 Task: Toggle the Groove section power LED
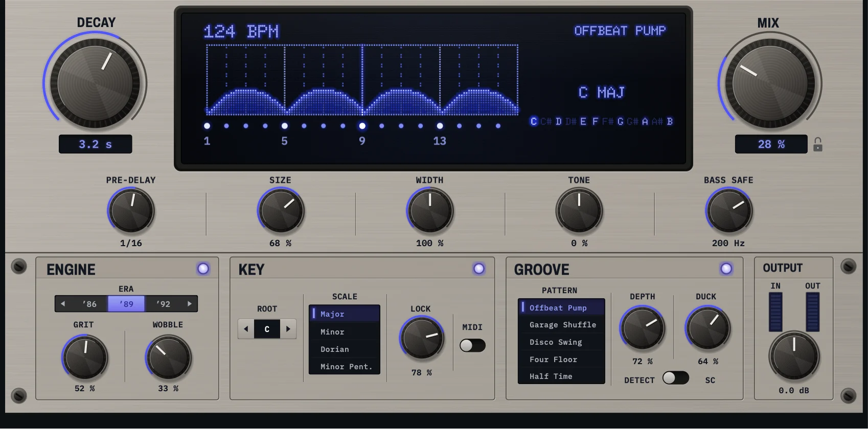[x=726, y=269]
